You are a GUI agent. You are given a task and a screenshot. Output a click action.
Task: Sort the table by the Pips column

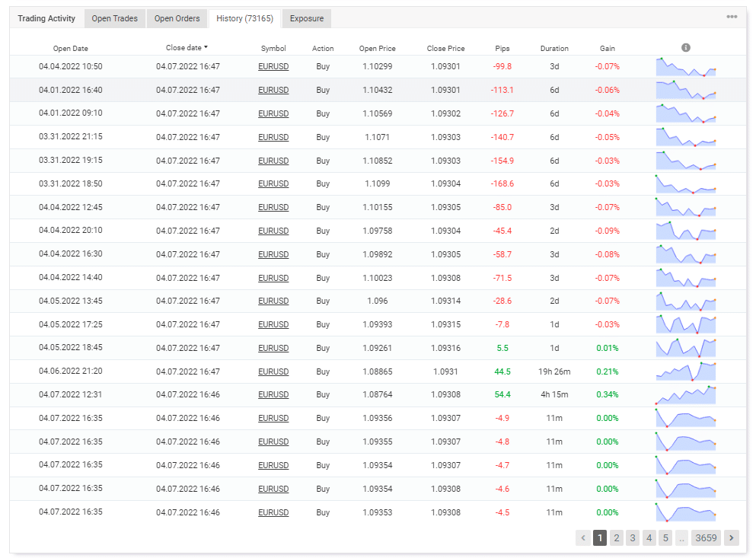coord(502,48)
